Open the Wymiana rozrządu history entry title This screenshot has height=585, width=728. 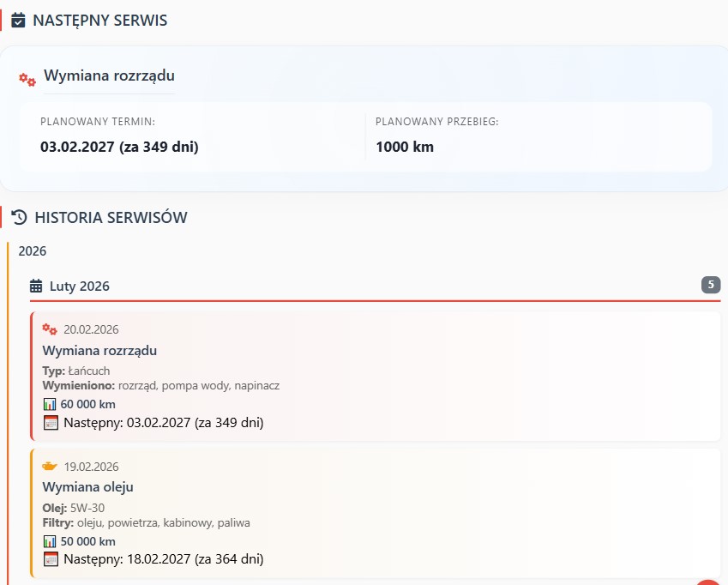coord(99,350)
